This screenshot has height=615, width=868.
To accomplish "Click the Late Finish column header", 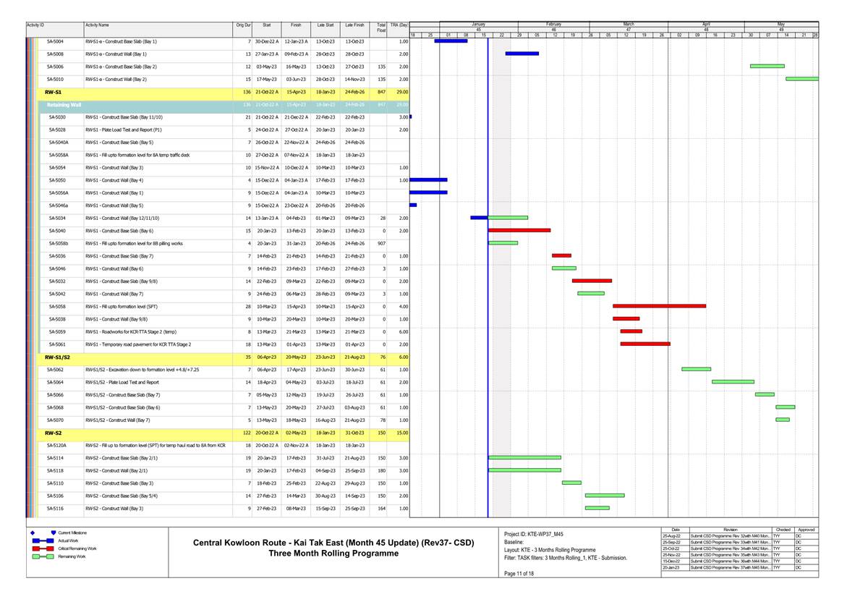I will pos(354,25).
